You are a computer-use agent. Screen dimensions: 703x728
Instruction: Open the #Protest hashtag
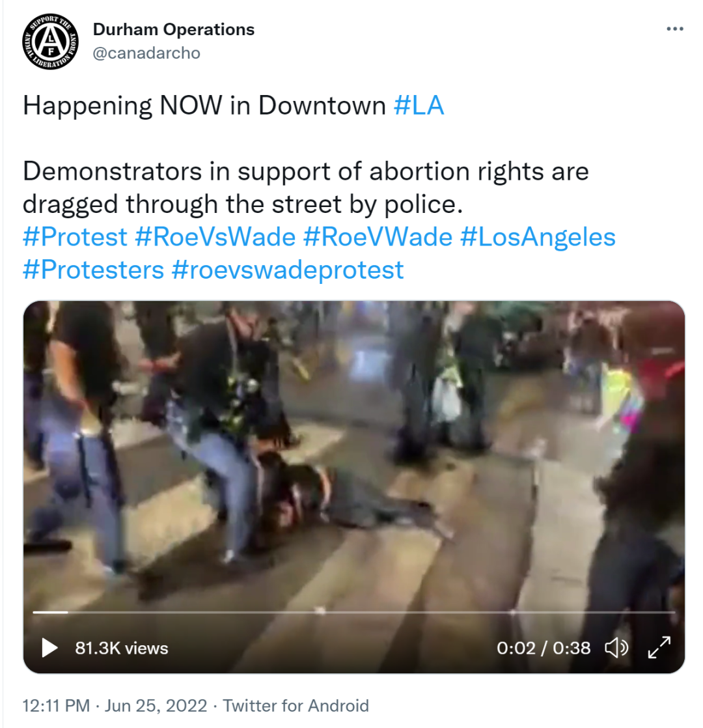point(75,237)
